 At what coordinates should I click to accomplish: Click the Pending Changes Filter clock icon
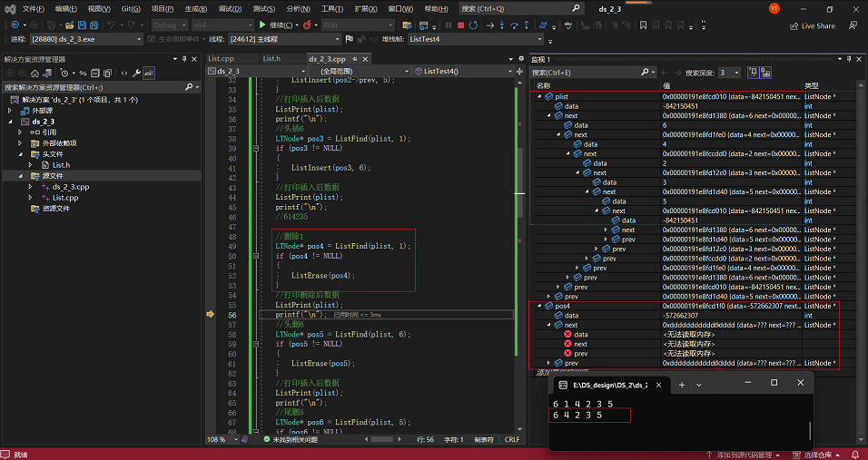(x=64, y=73)
